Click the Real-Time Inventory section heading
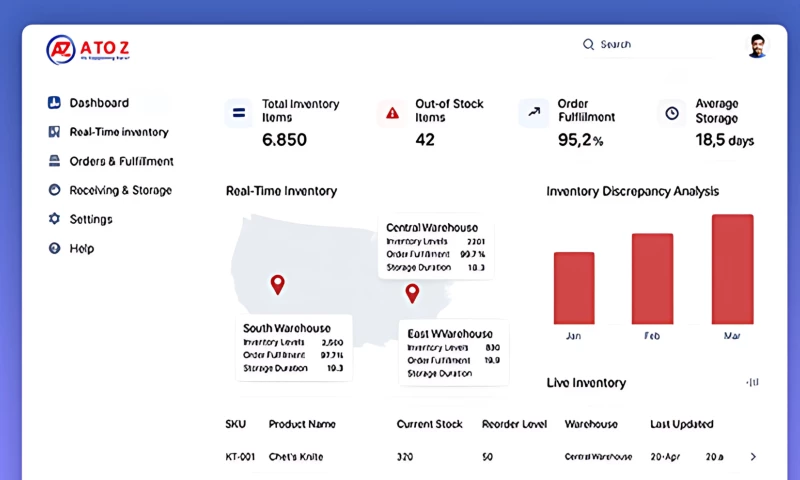 click(x=282, y=191)
